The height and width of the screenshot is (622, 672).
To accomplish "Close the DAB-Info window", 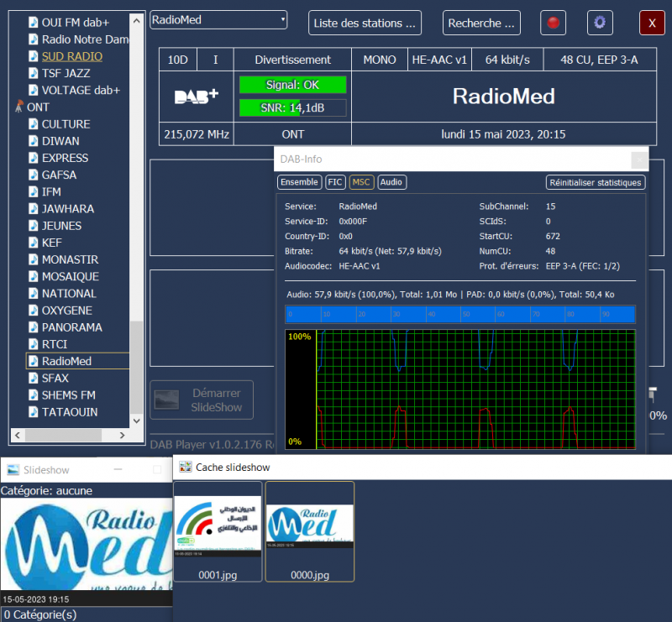I will click(639, 159).
